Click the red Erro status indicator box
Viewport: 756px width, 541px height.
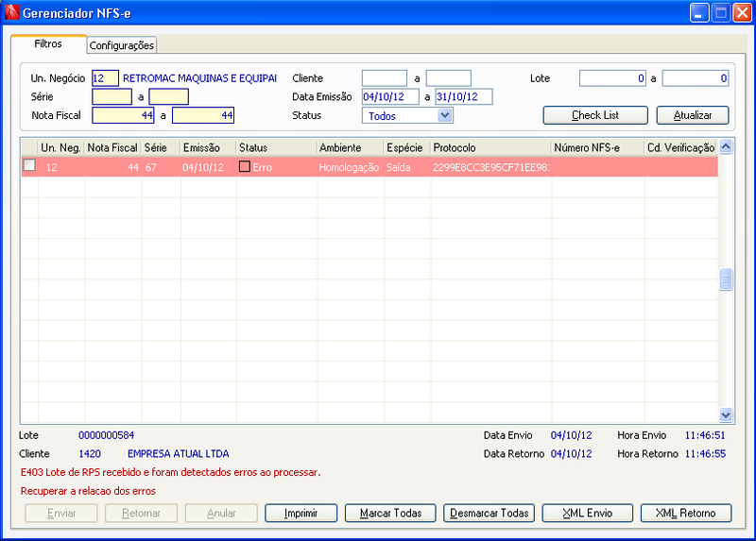tap(245, 167)
